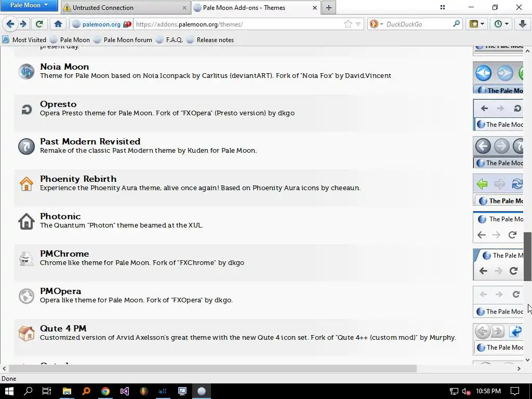Screen dimensions: 532x399
Task: Open the taskbar clock showing 10:58 PM
Action: pos(488,391)
